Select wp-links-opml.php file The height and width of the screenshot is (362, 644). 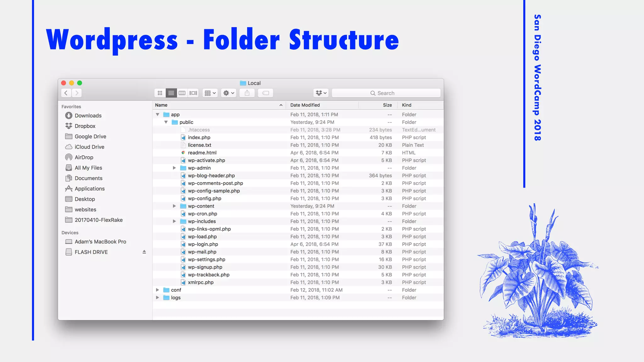298,229
